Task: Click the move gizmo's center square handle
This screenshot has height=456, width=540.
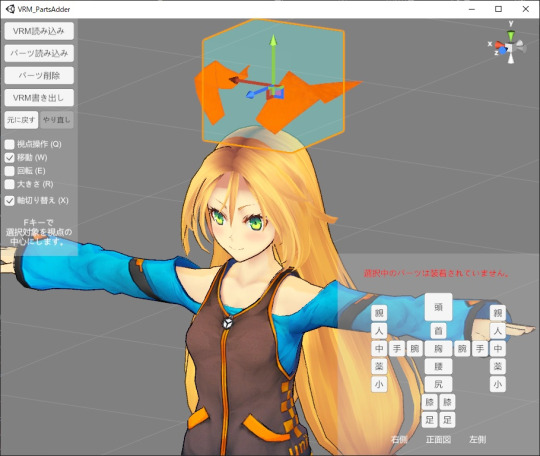Action: click(276, 91)
